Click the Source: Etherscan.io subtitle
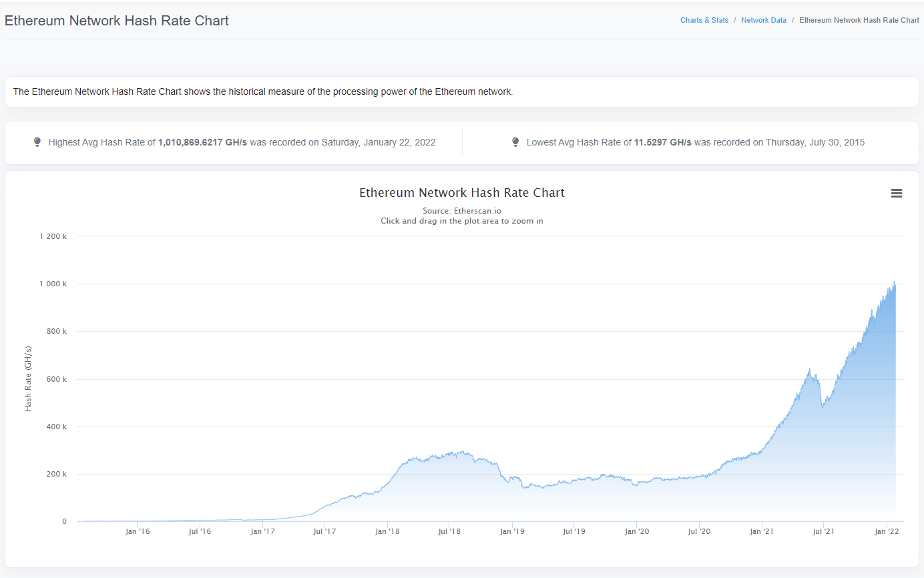The width and height of the screenshot is (924, 578). 461,211
